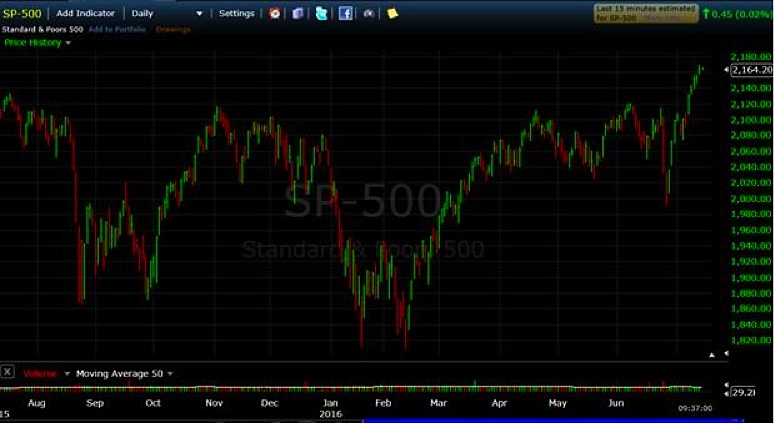Viewport: 774px width, 424px height.
Task: Open chart Settings
Action: (x=236, y=13)
